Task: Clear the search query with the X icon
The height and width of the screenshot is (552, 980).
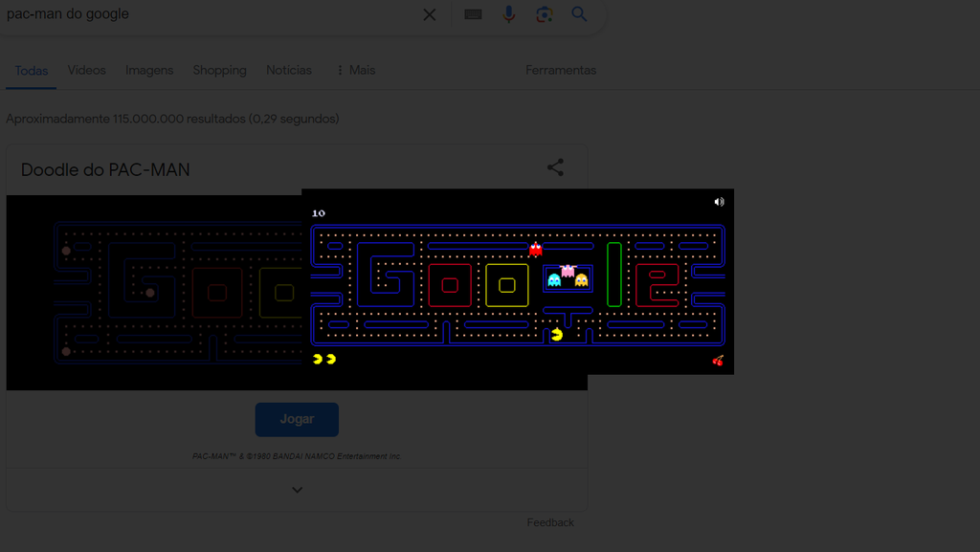Action: point(429,14)
